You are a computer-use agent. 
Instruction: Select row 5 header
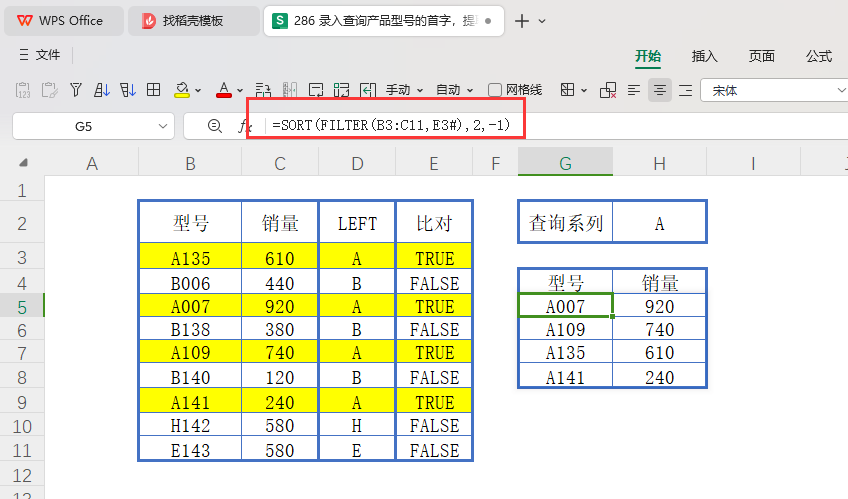pyautogui.click(x=22, y=307)
